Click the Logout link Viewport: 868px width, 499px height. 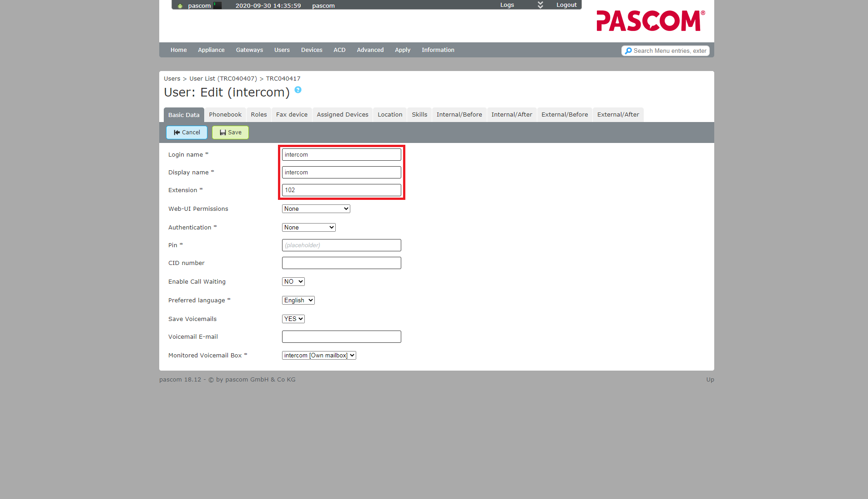pos(566,5)
